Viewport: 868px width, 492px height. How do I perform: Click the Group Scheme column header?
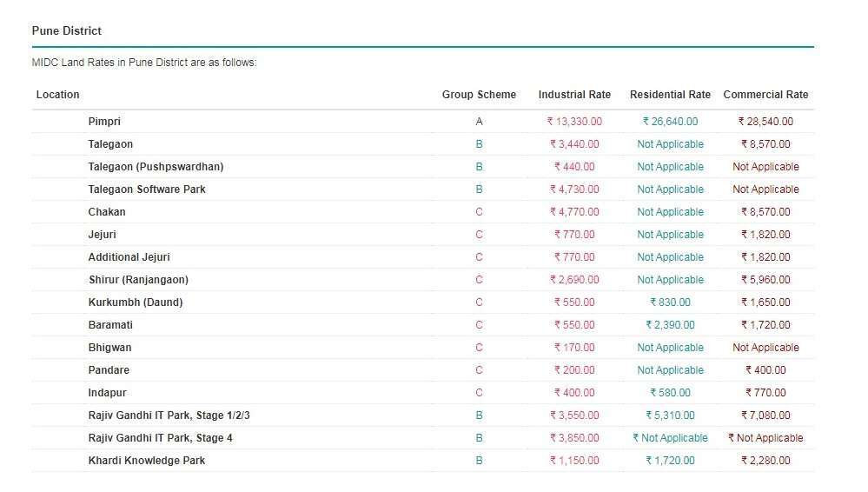(x=479, y=95)
